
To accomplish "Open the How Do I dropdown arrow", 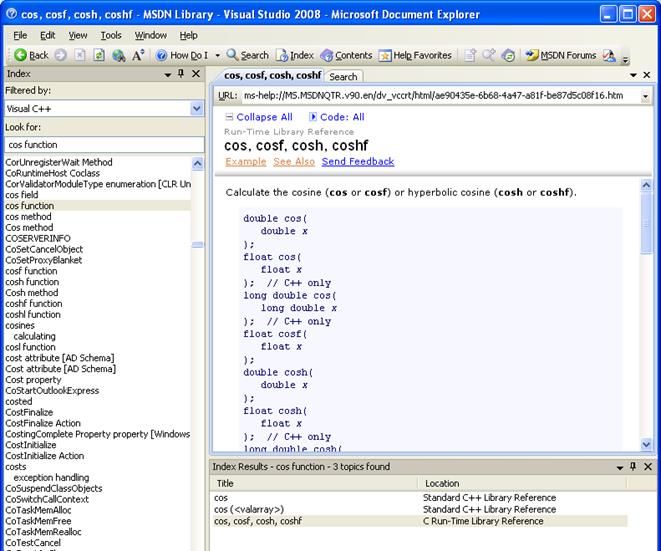I will (x=218, y=55).
